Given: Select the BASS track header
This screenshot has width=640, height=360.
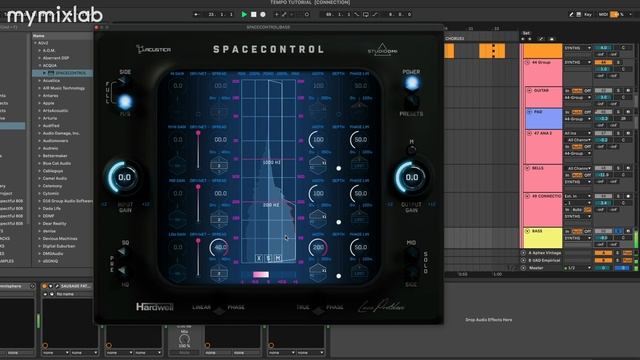Looking at the screenshot, I should [543, 238].
